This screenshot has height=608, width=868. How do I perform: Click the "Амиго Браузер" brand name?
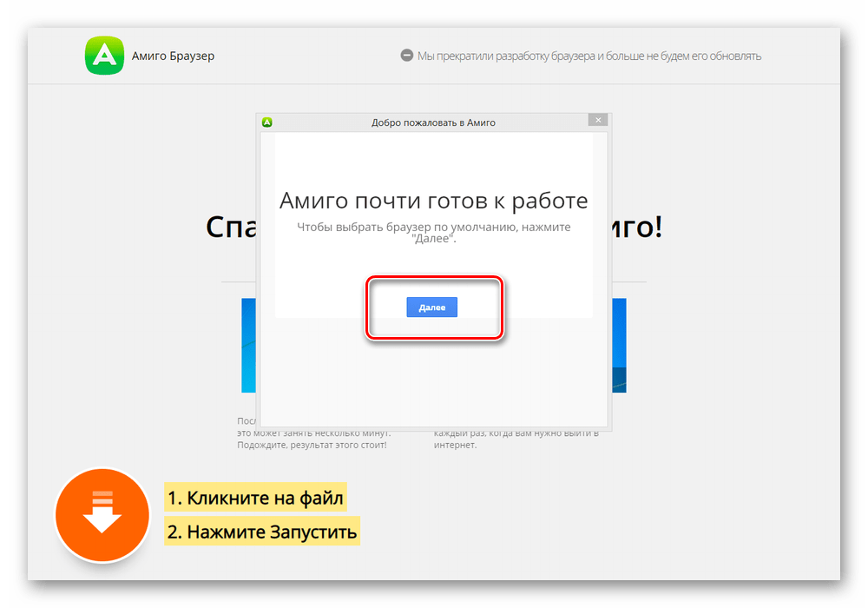pos(173,56)
